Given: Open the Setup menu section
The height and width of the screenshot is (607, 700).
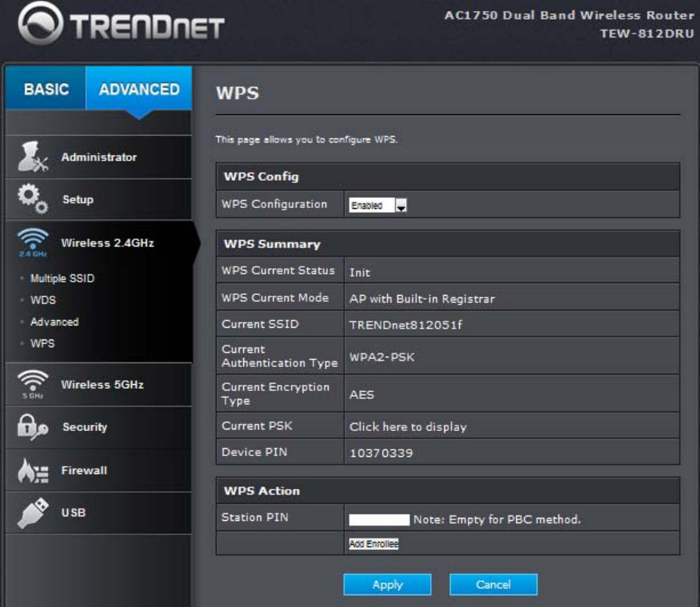Looking at the screenshot, I should [x=99, y=199].
